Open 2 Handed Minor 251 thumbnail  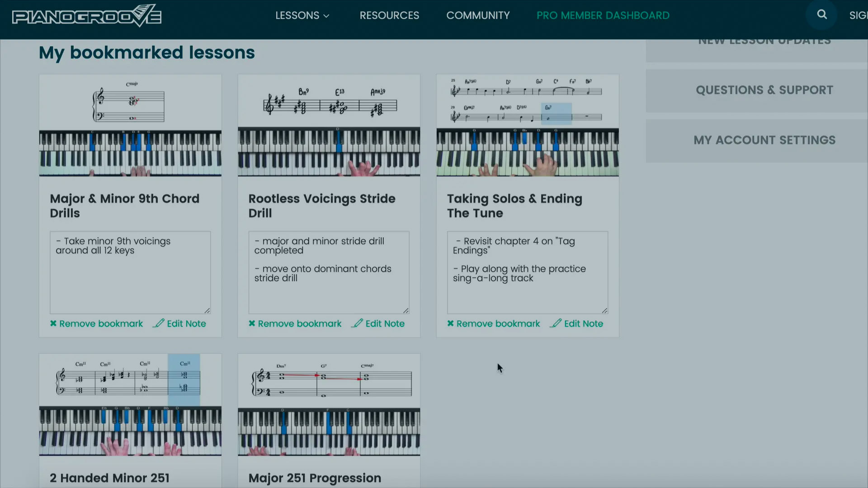130,404
